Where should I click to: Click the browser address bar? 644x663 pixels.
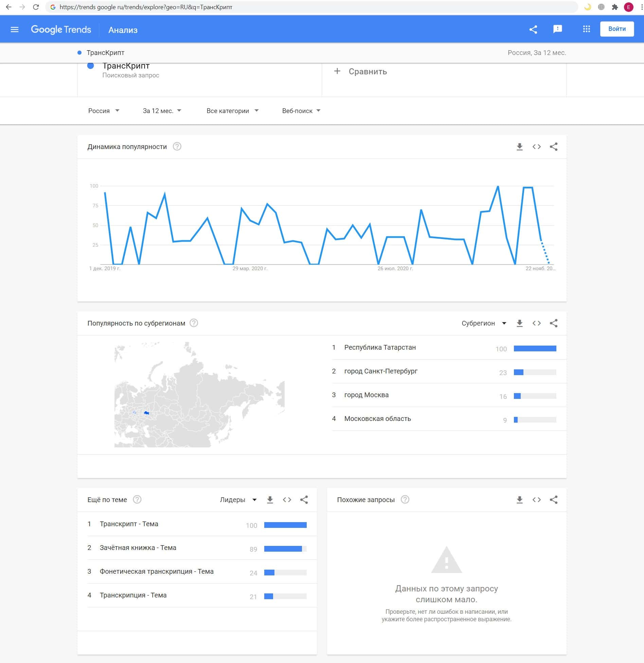306,7
